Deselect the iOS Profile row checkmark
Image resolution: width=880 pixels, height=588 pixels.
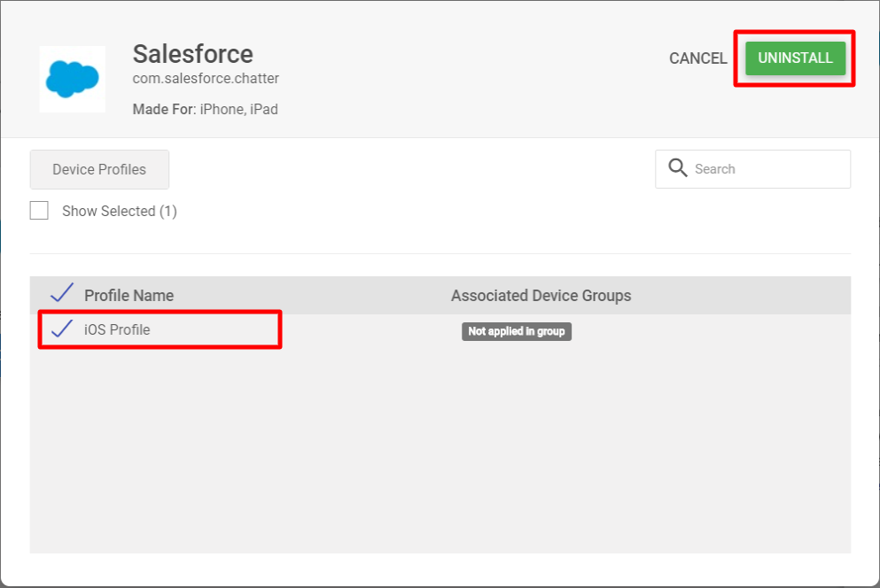pyautogui.click(x=62, y=329)
